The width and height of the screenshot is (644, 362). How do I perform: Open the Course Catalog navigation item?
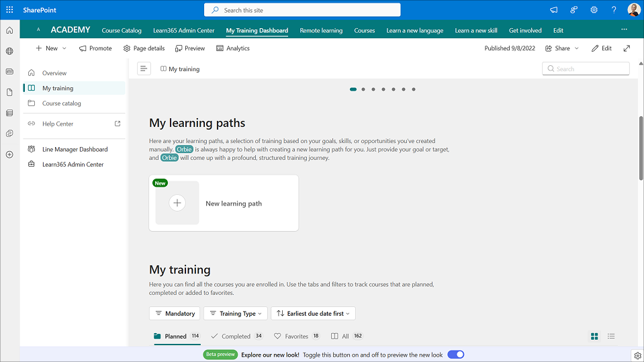coord(122,30)
